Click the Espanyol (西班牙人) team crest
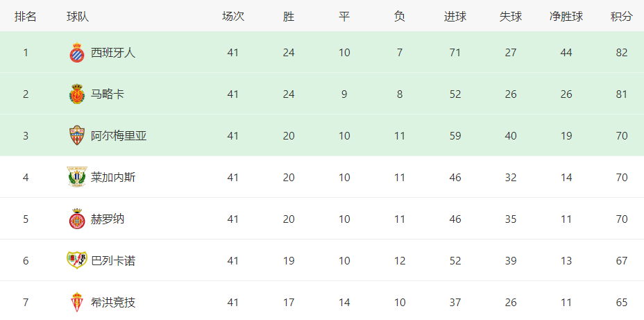Screen dimensions: 644x320 [x=77, y=53]
